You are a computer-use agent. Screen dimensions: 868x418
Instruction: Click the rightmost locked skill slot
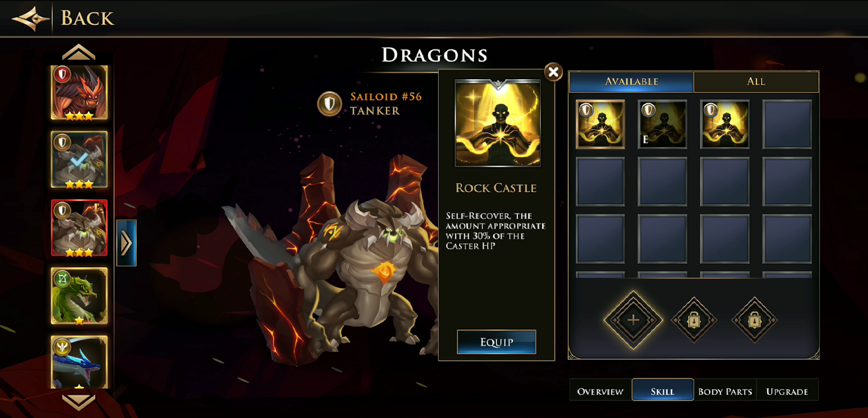click(754, 320)
